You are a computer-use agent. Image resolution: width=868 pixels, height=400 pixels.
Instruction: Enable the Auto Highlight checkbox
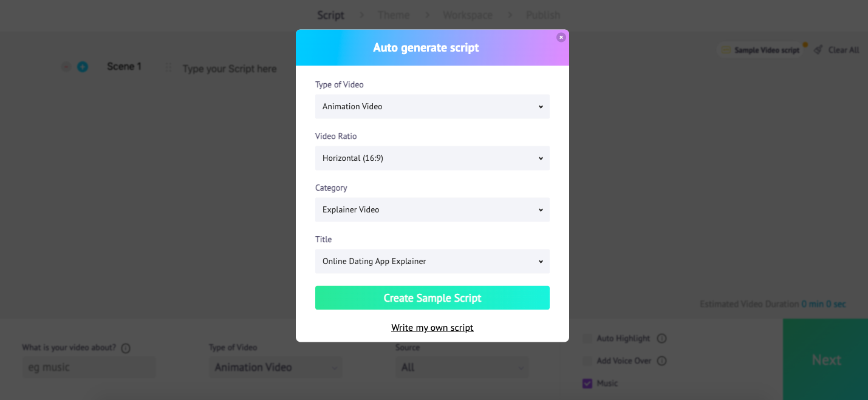587,339
